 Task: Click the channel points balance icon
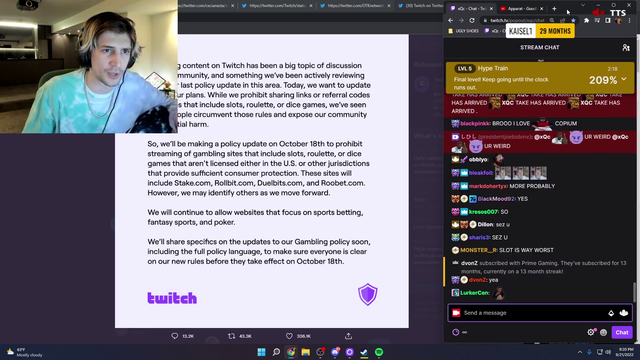tap(456, 332)
